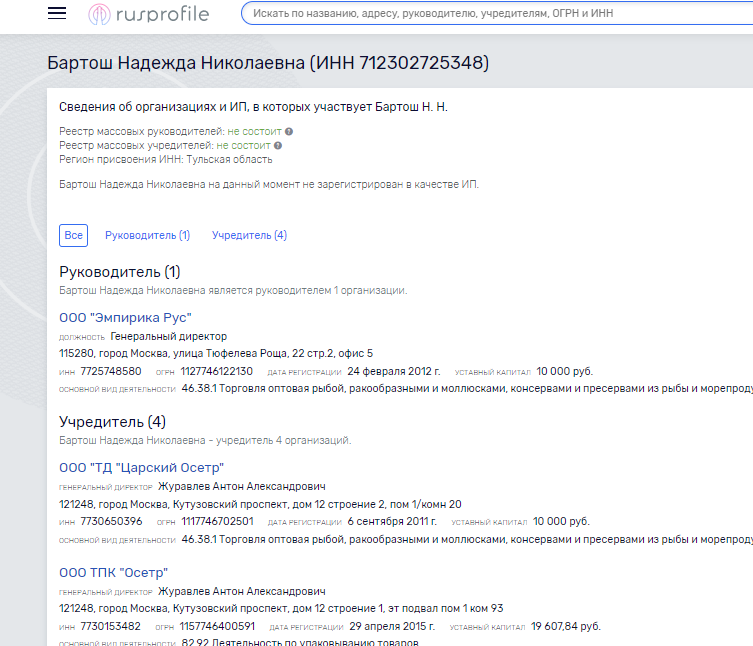
Task: Select INN value 7730650396
Action: (111, 522)
